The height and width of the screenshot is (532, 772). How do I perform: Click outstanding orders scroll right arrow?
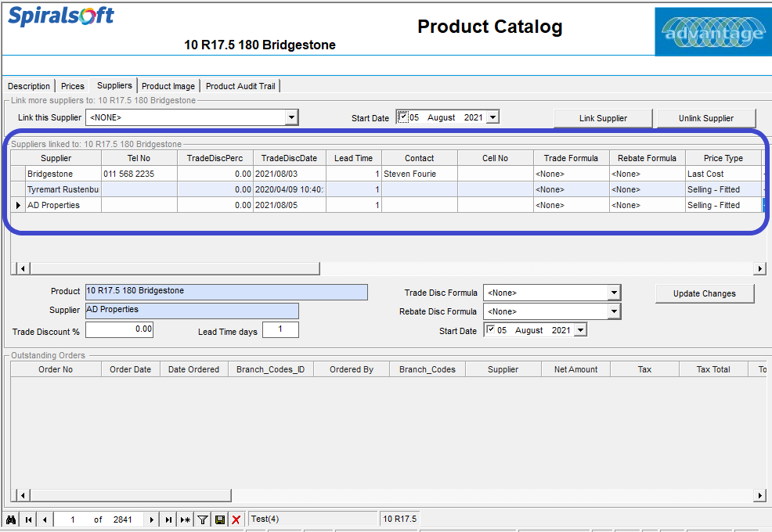point(759,495)
